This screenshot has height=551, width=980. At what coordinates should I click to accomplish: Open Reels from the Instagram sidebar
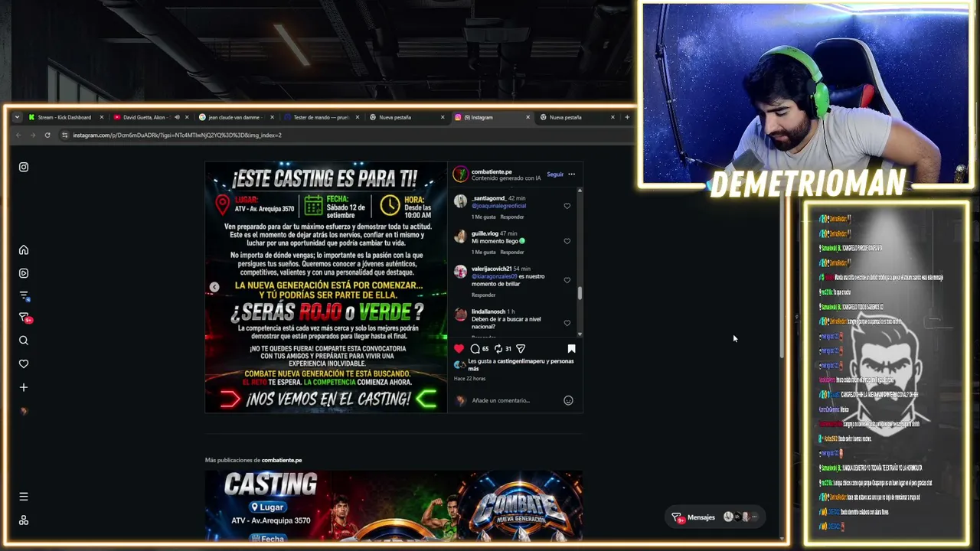[x=24, y=273]
